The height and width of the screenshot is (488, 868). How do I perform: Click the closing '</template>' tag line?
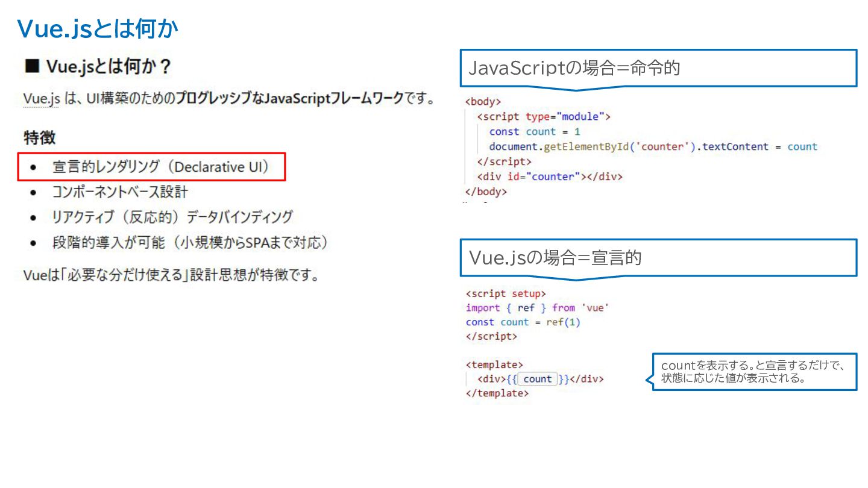[497, 393]
